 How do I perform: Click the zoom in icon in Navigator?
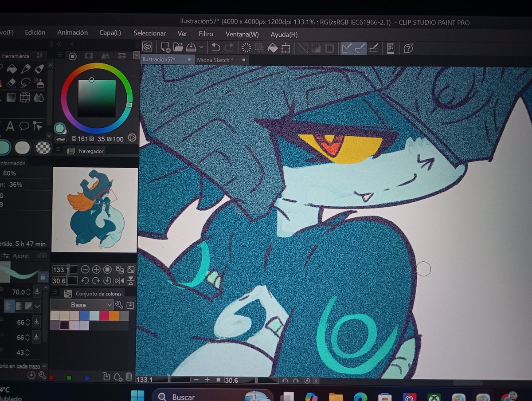click(x=96, y=269)
